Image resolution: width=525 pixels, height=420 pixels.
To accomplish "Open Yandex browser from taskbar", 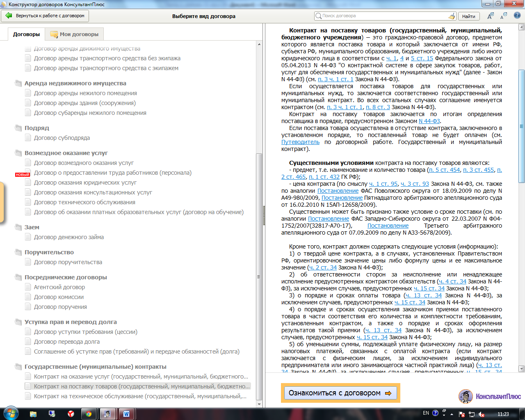I will pos(71,414).
